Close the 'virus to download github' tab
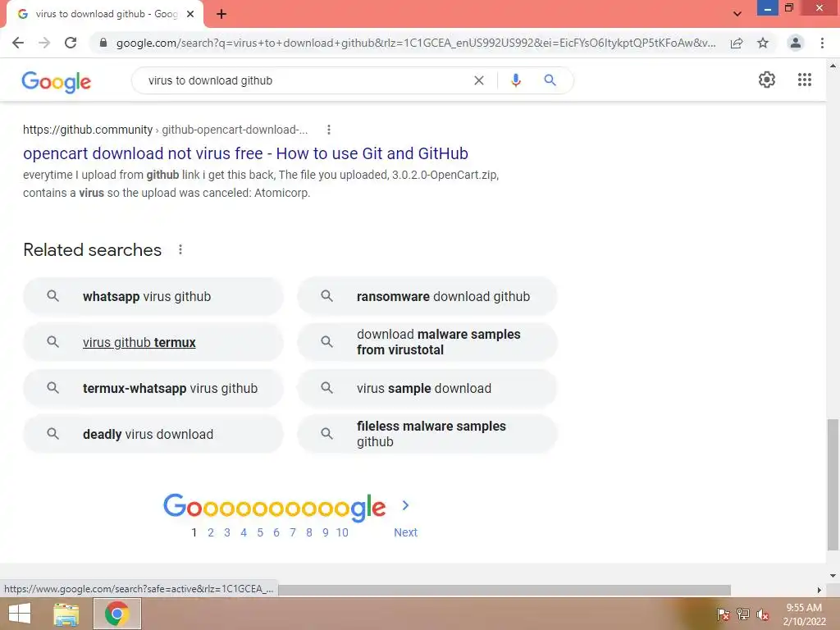 pyautogui.click(x=190, y=15)
